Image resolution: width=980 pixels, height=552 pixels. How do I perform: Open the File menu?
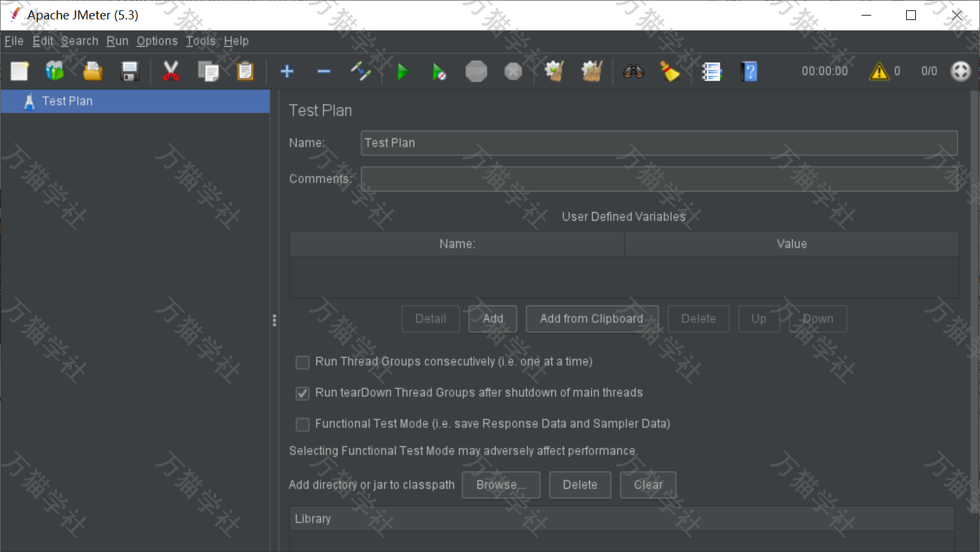tap(14, 41)
